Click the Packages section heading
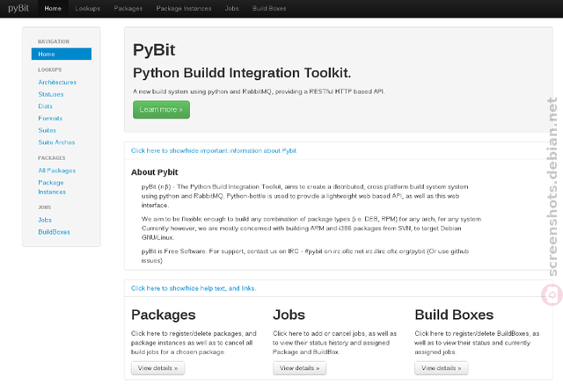563x392 pixels. click(x=164, y=315)
